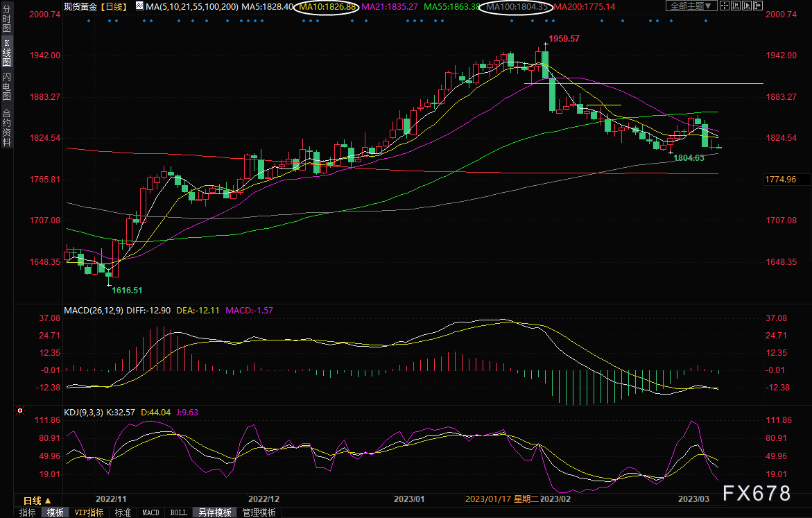This screenshot has width=812, height=518.
Task: Select the 模板 bottom tab
Action: 55,512
